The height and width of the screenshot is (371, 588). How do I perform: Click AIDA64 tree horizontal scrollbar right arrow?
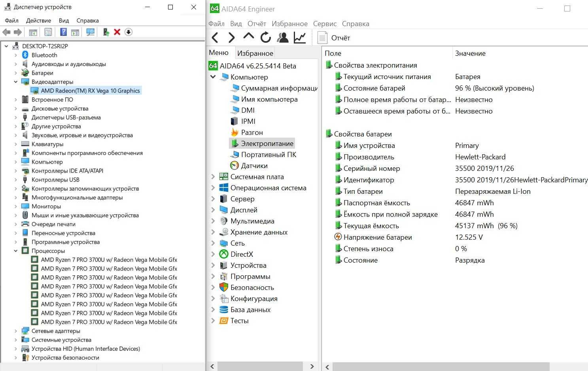click(312, 367)
